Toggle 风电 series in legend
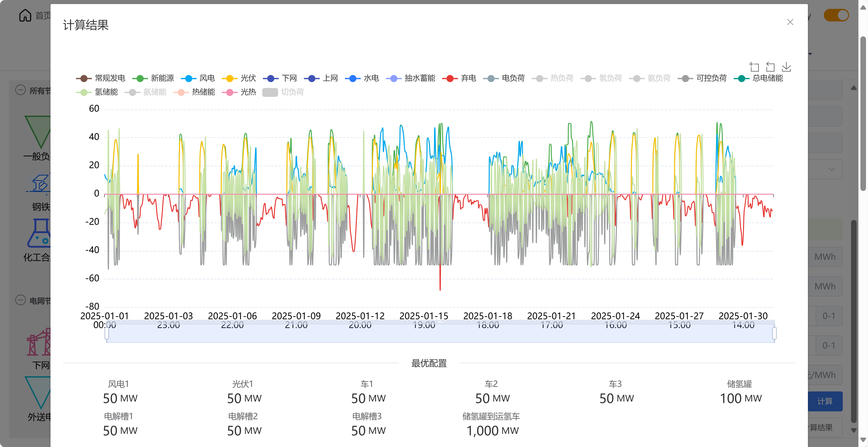The image size is (868, 447). coord(198,78)
